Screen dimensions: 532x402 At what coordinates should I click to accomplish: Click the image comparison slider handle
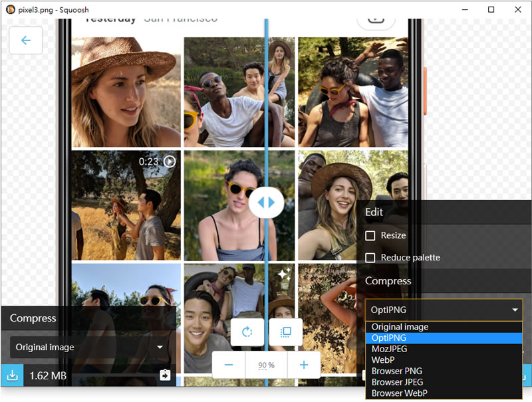267,203
